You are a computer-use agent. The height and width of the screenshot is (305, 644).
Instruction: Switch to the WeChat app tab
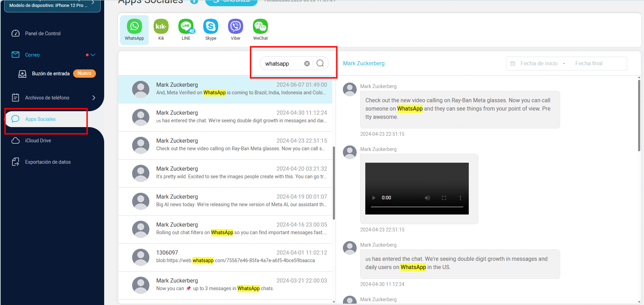pyautogui.click(x=260, y=30)
